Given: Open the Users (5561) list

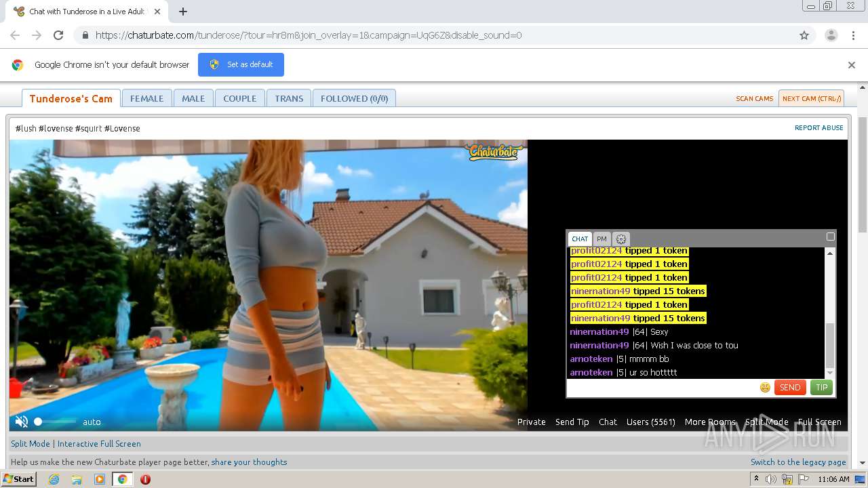Looking at the screenshot, I should [651, 422].
